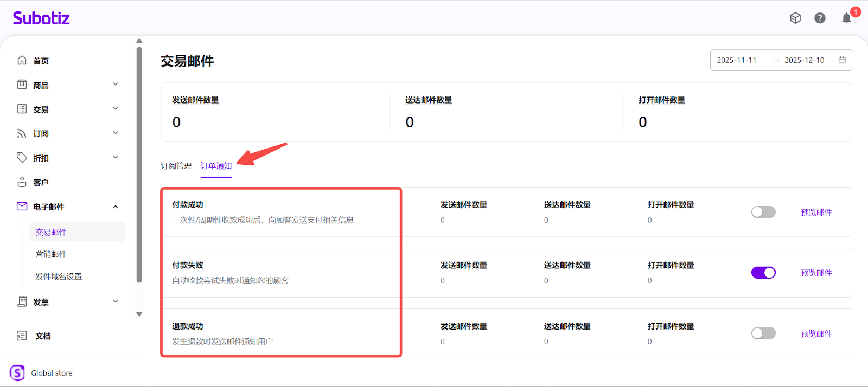
Task: Disable the 付款失败 email toggle
Action: [763, 273]
